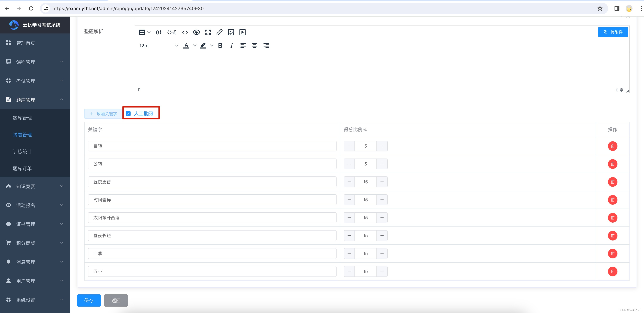Open 训练统计 submenu item
Image resolution: width=644 pixels, height=313 pixels.
click(x=22, y=152)
